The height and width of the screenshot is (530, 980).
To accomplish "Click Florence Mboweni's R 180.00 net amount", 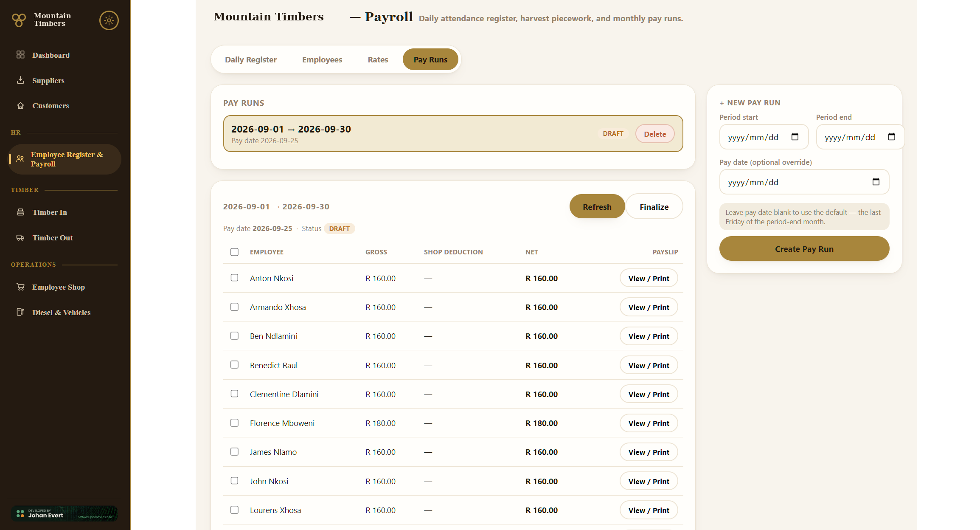I will (x=542, y=423).
